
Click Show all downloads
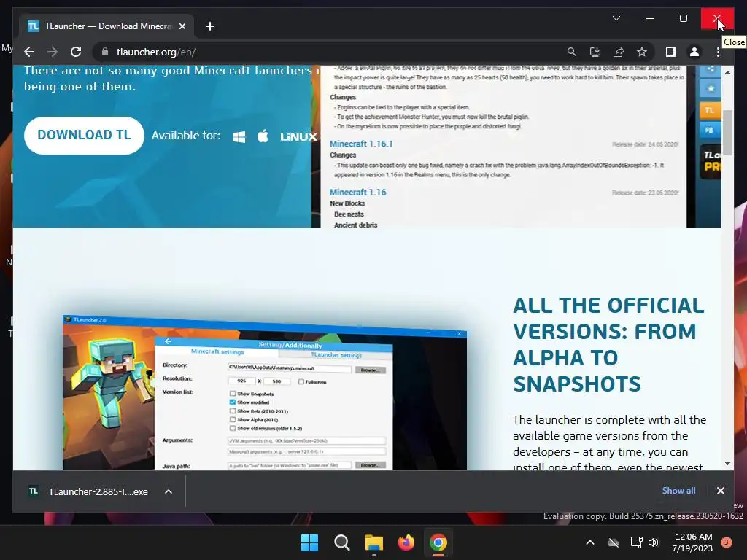[678, 491]
